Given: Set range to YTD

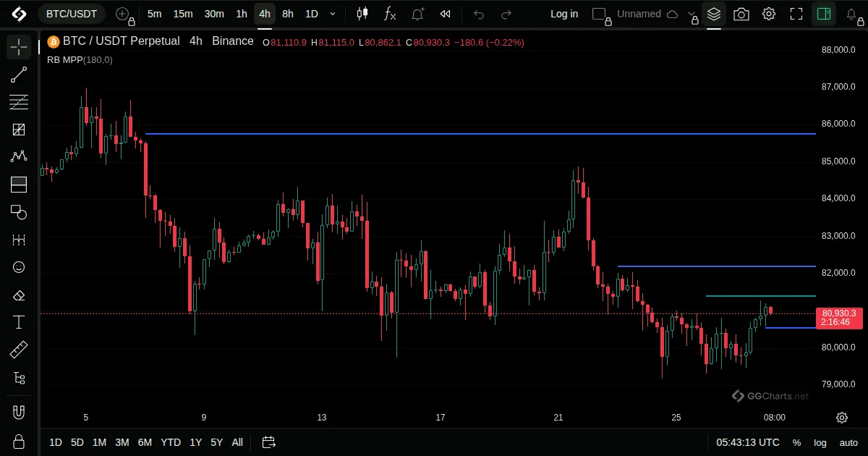Looking at the screenshot, I should pyautogui.click(x=171, y=442).
